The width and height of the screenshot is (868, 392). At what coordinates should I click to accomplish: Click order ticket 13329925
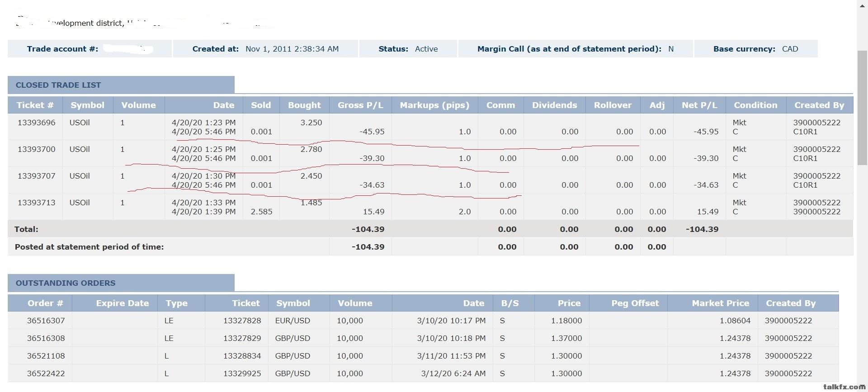[242, 373]
